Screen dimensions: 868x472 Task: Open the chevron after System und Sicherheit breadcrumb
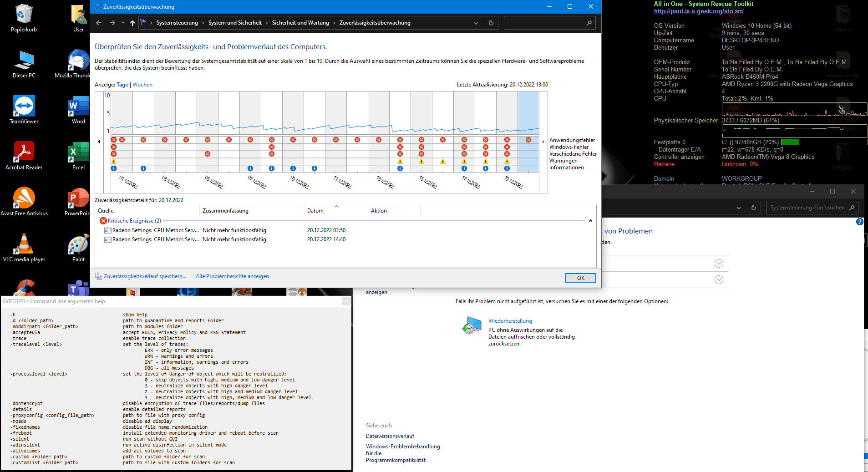pos(267,23)
